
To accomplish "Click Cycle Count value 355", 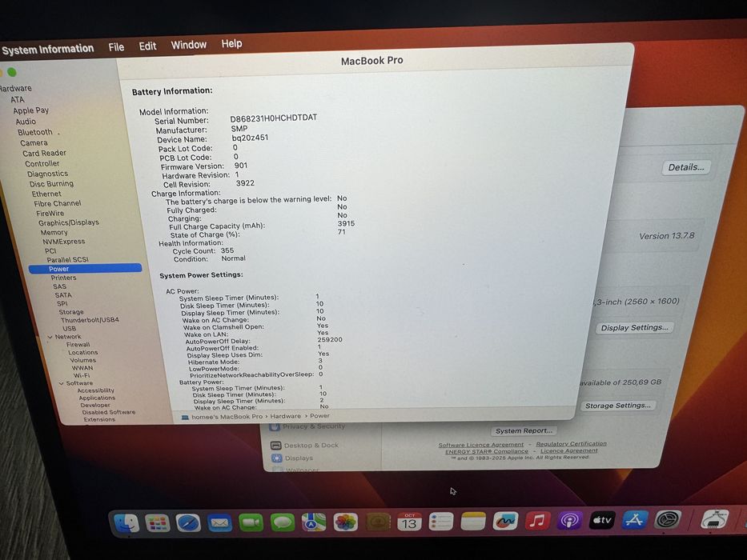I will click(x=227, y=250).
